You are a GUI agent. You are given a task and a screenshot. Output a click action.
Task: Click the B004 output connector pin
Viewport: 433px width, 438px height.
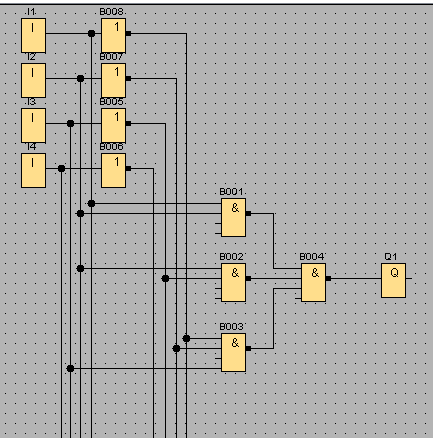point(328,278)
